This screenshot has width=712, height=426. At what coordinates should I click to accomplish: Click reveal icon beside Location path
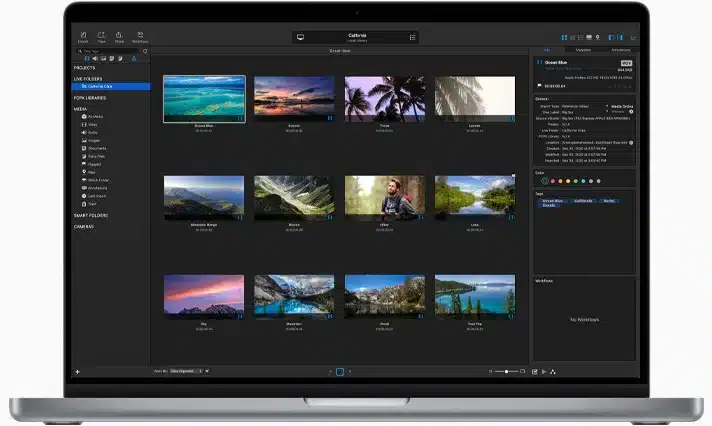pos(631,143)
